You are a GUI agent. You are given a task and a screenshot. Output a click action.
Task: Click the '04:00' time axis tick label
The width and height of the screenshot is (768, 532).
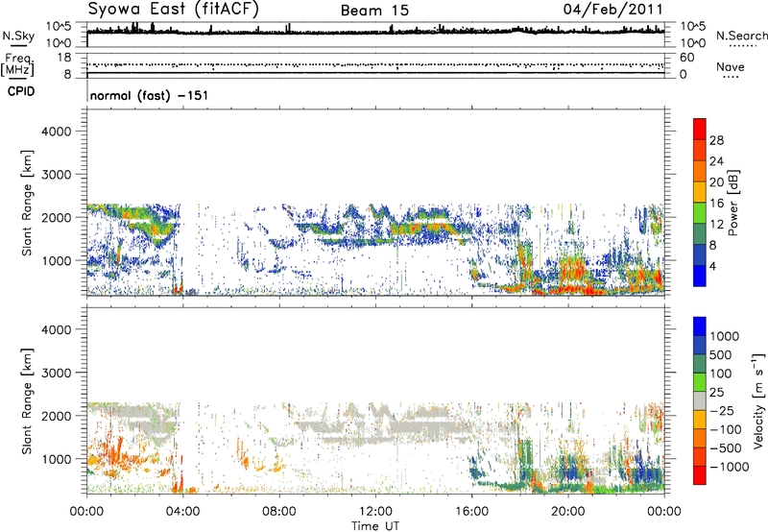pos(182,512)
